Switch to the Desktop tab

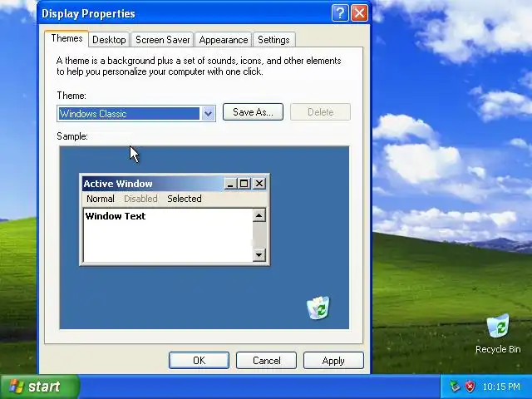109,40
